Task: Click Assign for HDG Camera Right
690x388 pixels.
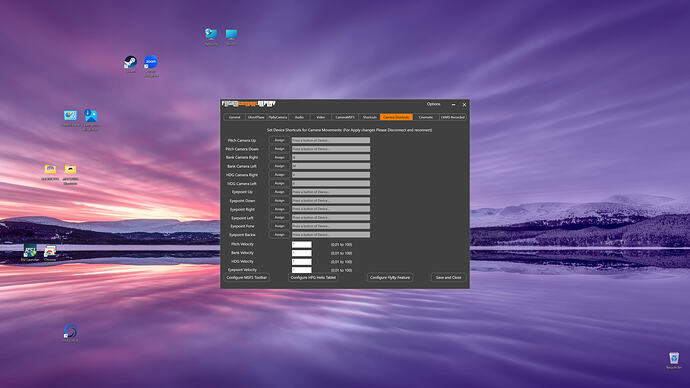Action: pos(279,175)
